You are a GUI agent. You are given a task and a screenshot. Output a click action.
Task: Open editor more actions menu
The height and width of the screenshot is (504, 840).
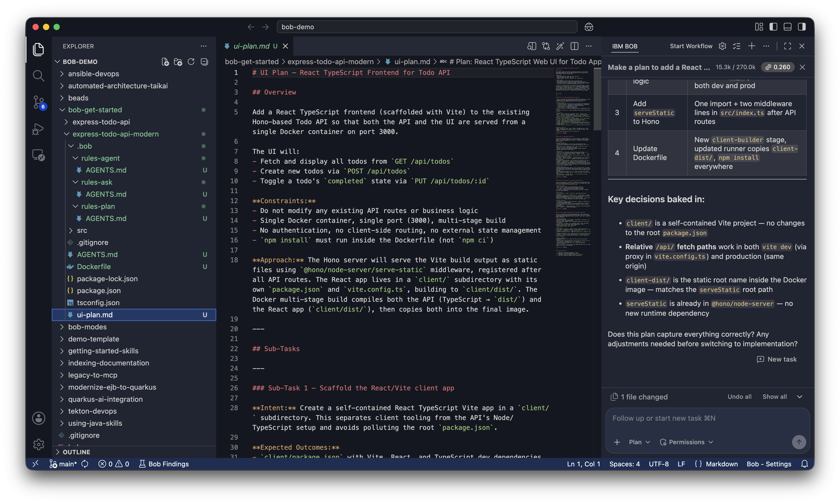tap(589, 46)
